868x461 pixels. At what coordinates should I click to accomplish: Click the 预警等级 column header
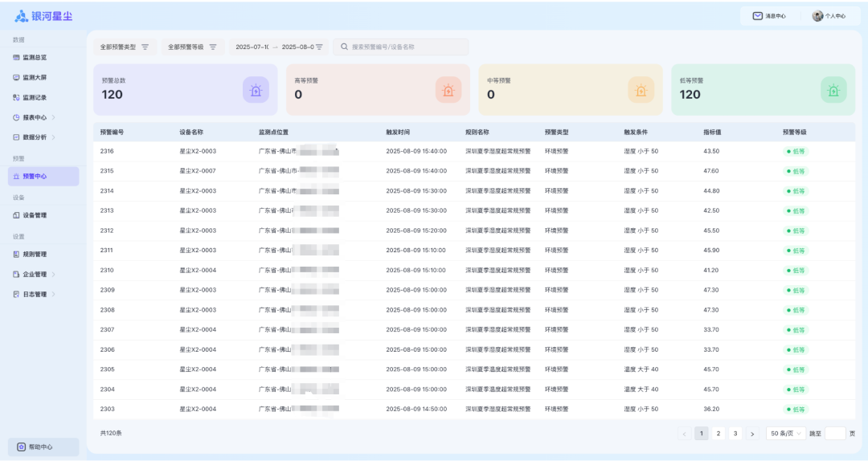click(794, 133)
